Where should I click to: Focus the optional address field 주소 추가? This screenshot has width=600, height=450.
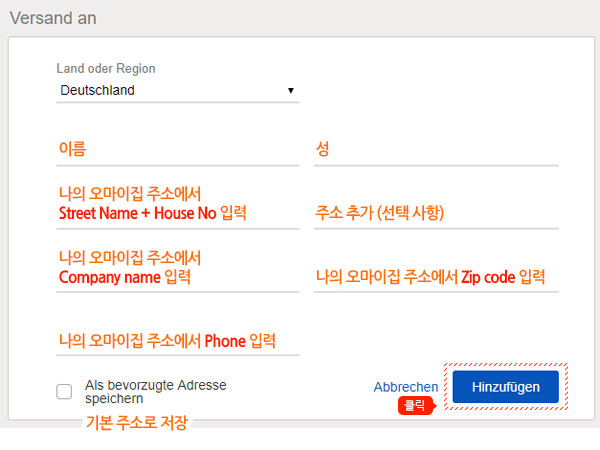click(x=436, y=213)
